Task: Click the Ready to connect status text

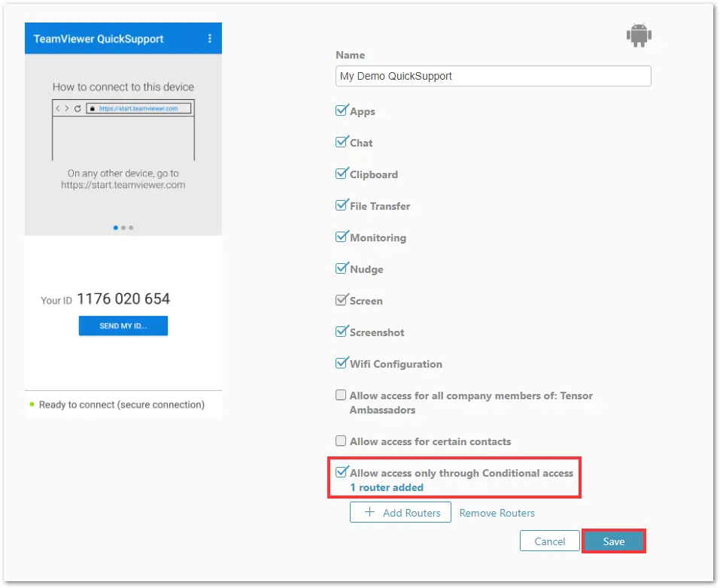Action: pos(122,405)
